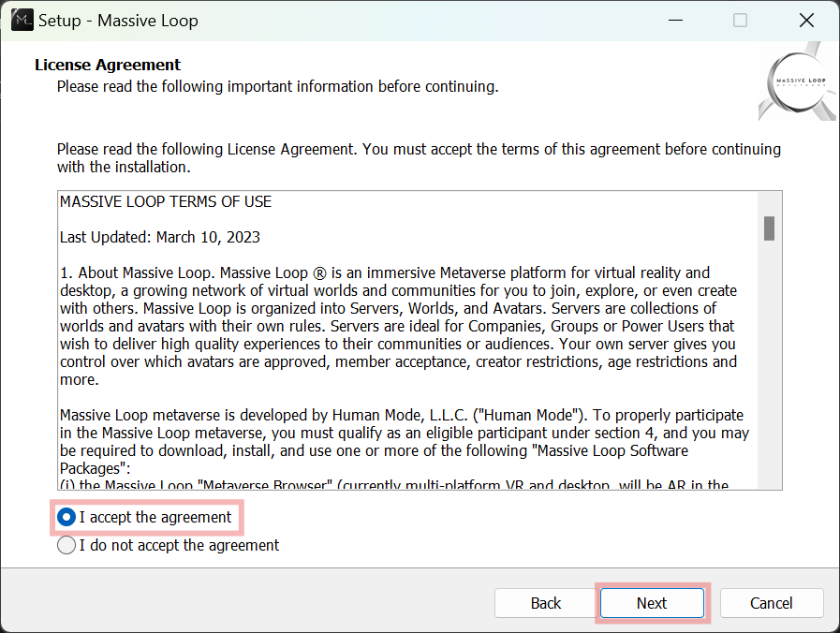Go Back to the previous step

click(546, 603)
